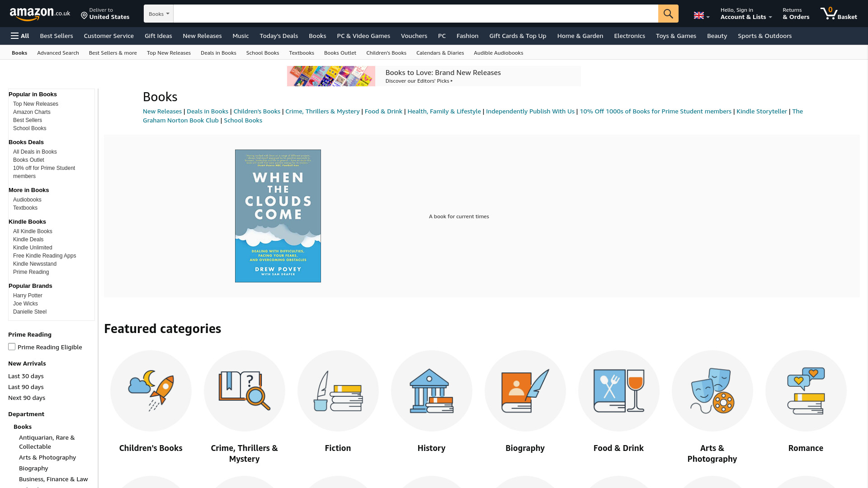The height and width of the screenshot is (488, 868).
Task: Open the Crime, Thrillers & Mystery category icon
Action: pos(245,391)
